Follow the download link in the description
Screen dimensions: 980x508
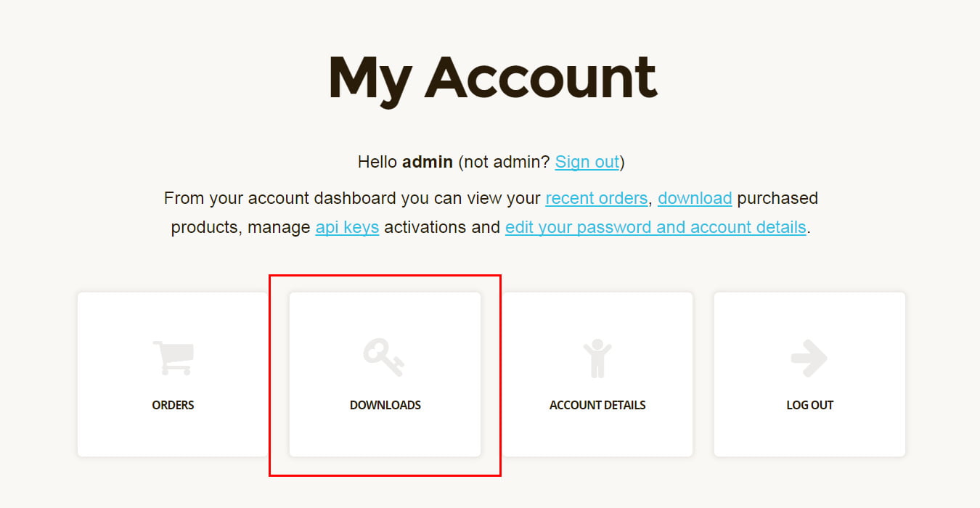click(x=695, y=198)
